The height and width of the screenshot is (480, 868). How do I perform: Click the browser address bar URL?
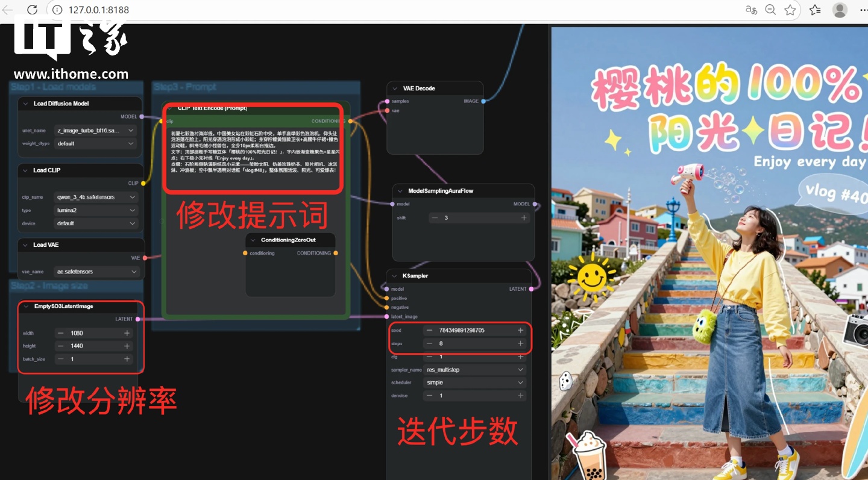coord(99,10)
